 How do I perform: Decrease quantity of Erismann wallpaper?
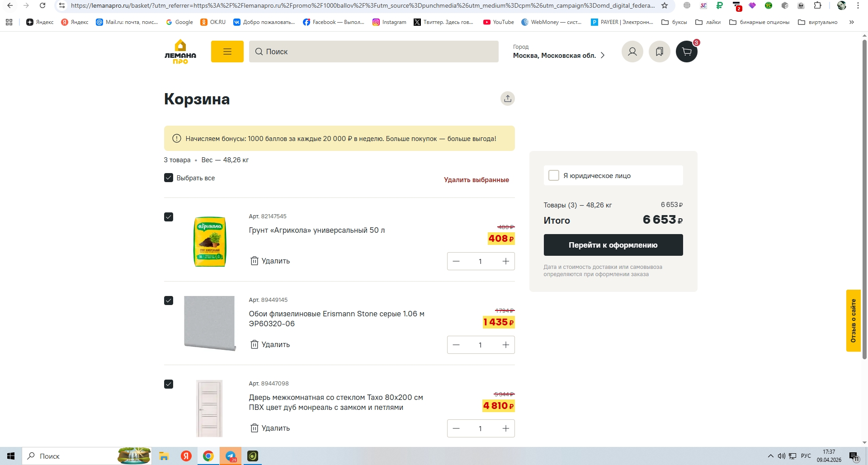pos(456,345)
